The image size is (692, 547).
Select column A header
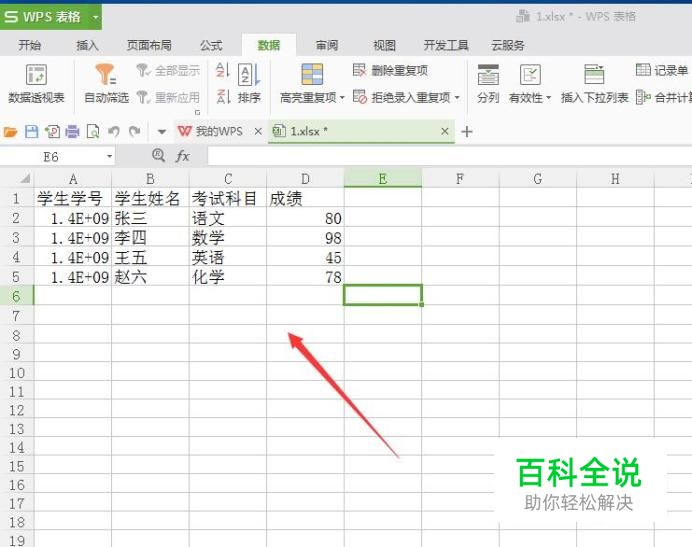tap(73, 179)
